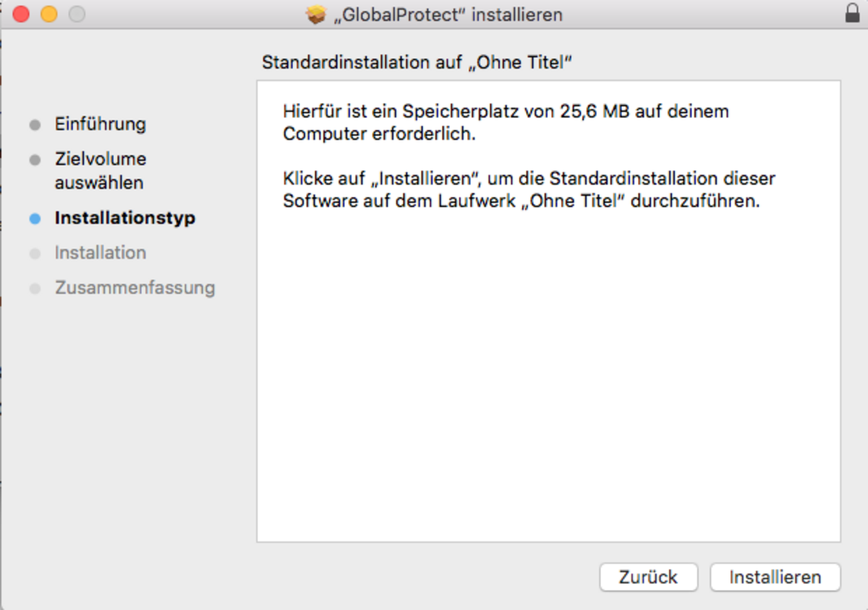Click the disabled gray zoom button
The width and height of the screenshot is (868, 610).
coord(76,14)
